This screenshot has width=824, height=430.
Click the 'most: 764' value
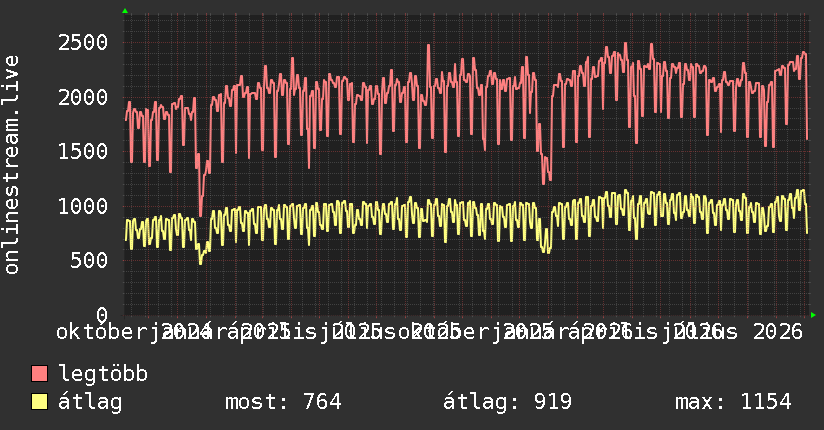[283, 402]
